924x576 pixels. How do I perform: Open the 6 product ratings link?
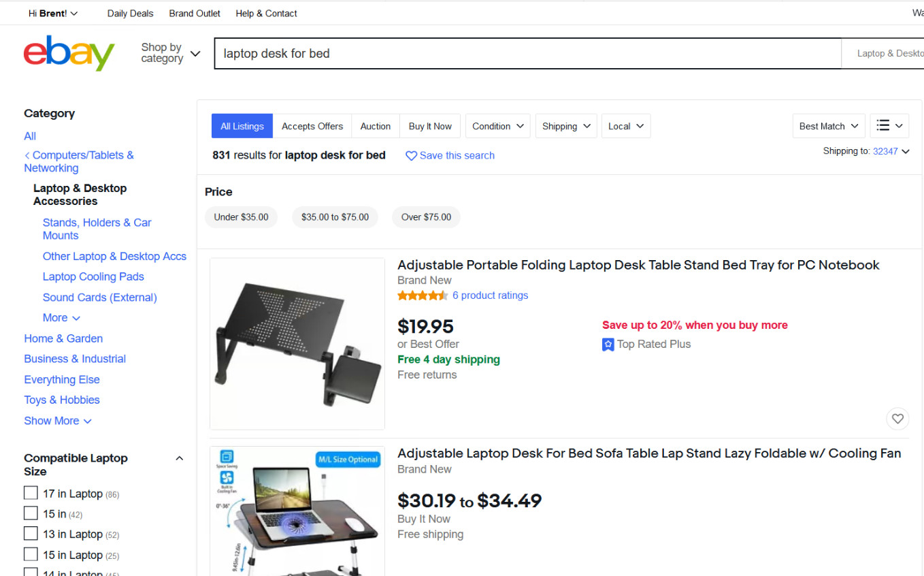(x=490, y=295)
